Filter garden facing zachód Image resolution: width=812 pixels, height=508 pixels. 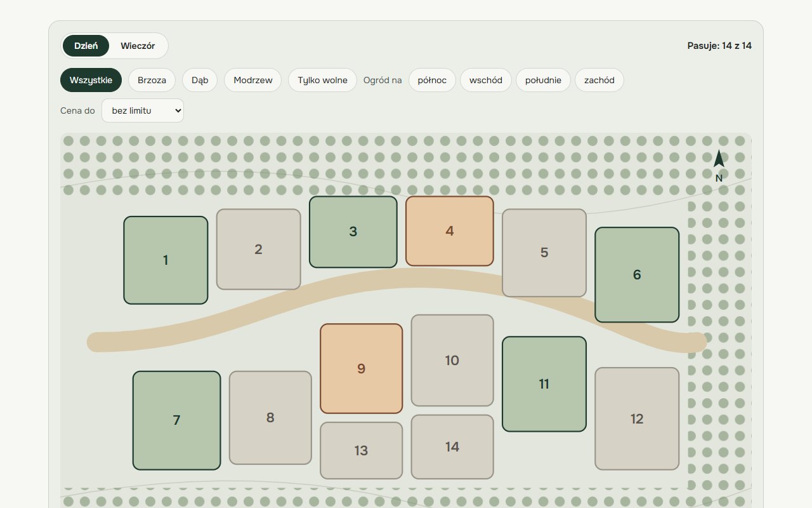coord(599,80)
